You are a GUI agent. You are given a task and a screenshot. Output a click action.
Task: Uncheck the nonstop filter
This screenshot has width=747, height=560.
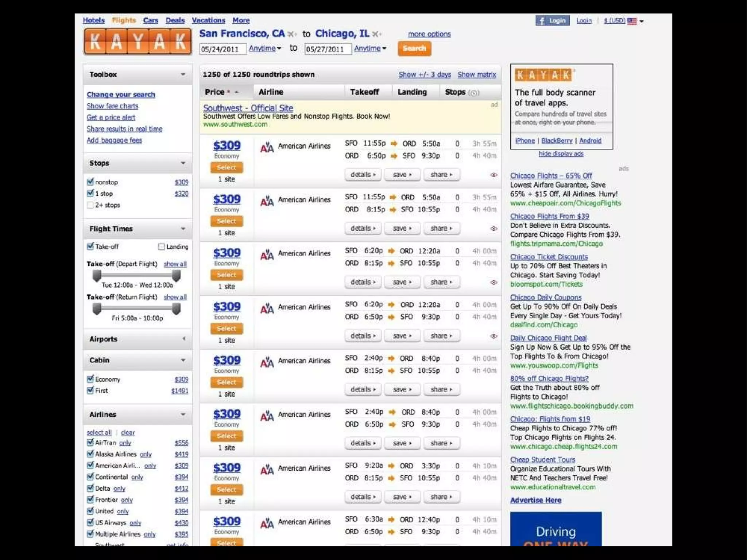pyautogui.click(x=90, y=182)
